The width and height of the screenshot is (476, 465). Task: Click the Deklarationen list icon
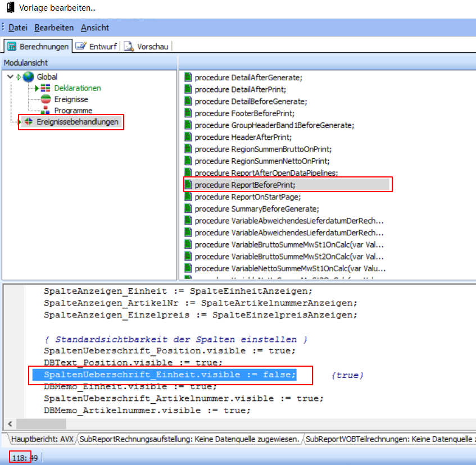point(45,88)
